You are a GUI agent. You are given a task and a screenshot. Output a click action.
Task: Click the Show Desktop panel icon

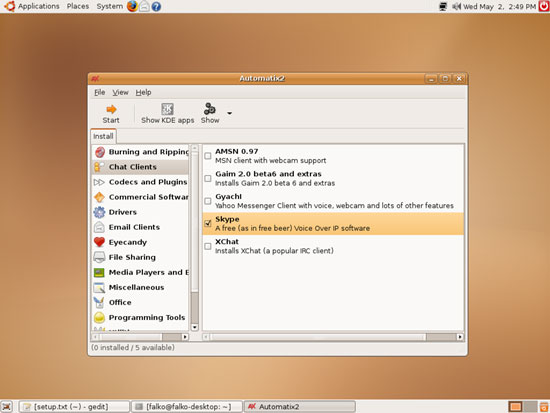[x=7, y=407]
